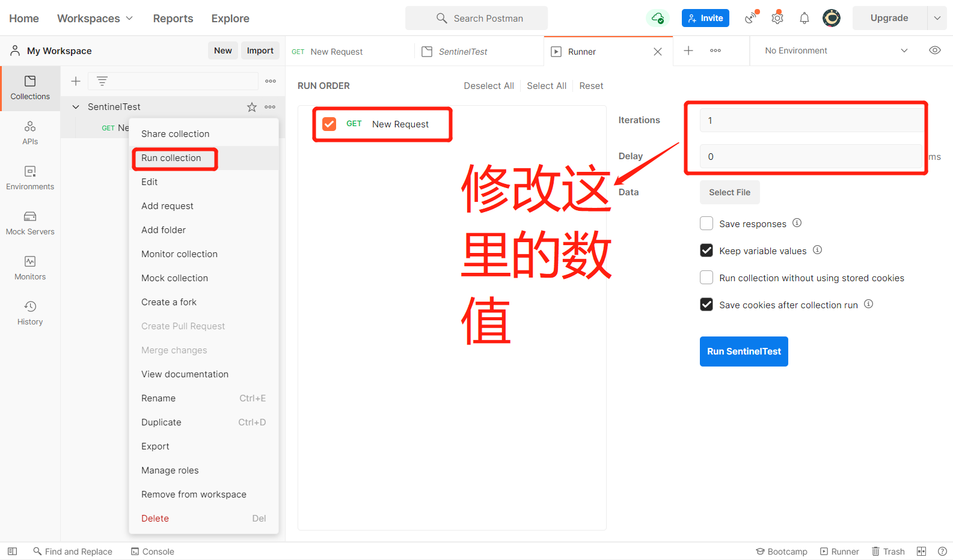953x560 pixels.
Task: Click the Reset link in run order
Action: [591, 86]
